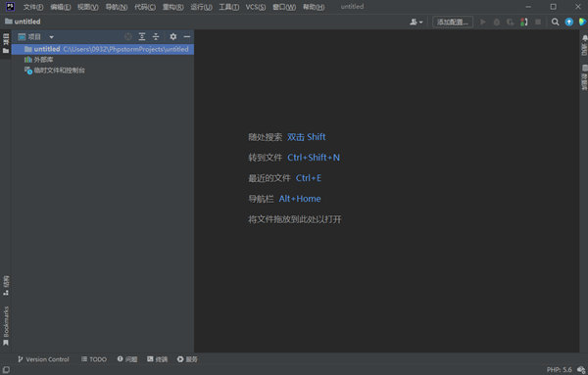Open the 帮助(H) menu

pyautogui.click(x=314, y=7)
